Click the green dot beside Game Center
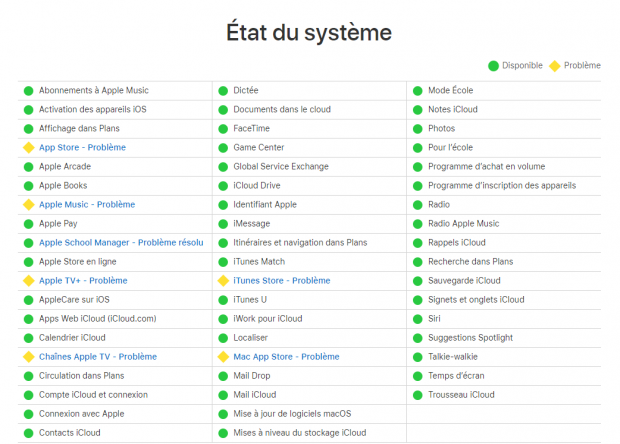This screenshot has width=620, height=444. click(223, 147)
